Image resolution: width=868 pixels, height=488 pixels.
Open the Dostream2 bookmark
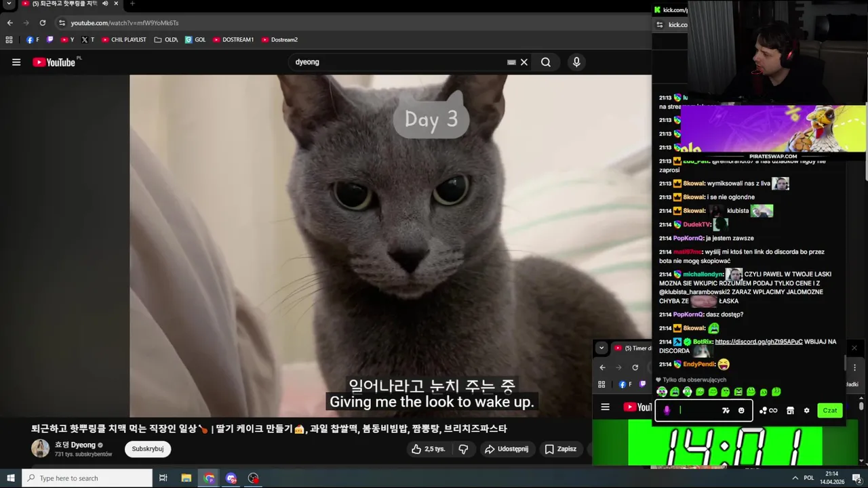pos(279,40)
